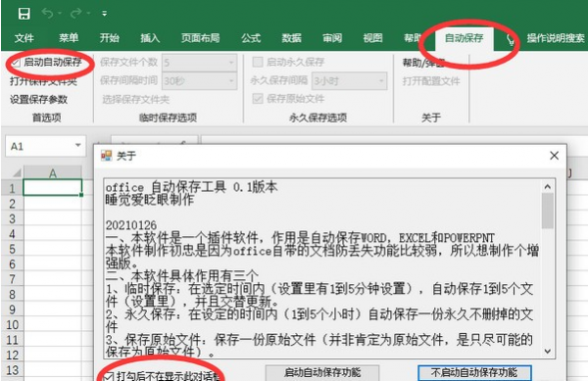
Task: Open the customize quick access toolbar arrow
Action: coord(104,14)
